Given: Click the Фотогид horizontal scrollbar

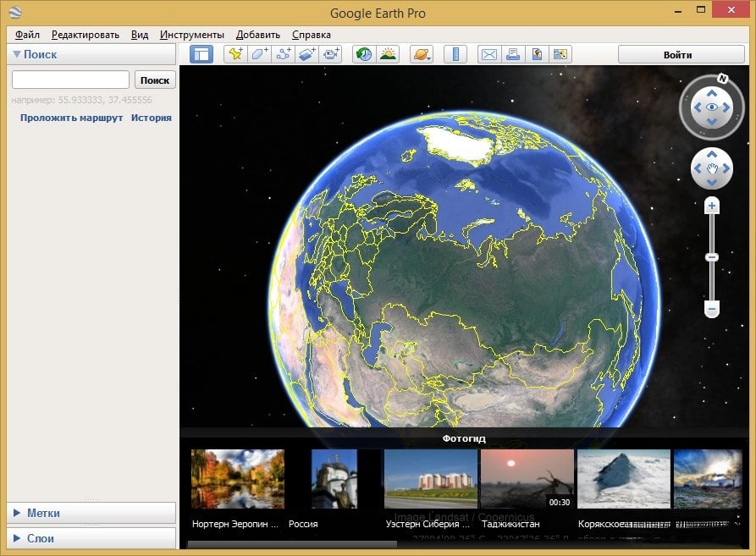Looking at the screenshot, I should [x=292, y=544].
